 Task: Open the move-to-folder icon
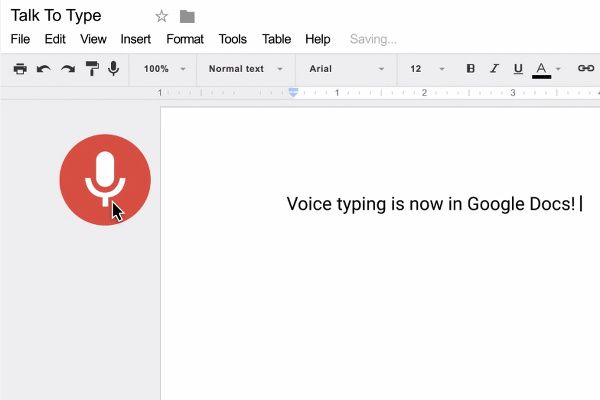coord(187,16)
